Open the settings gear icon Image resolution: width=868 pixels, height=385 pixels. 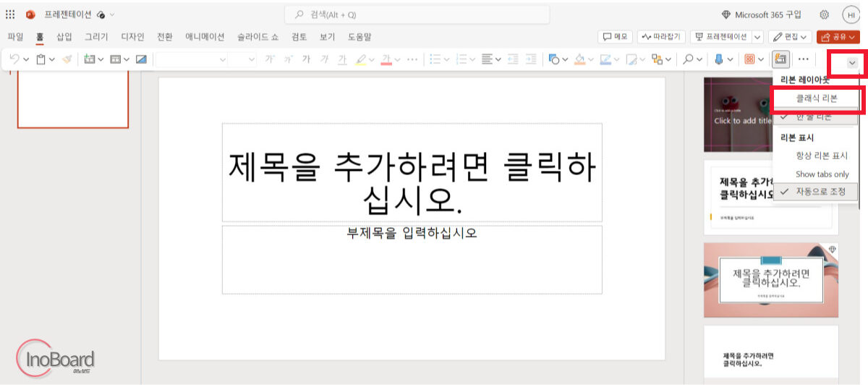[x=824, y=14]
